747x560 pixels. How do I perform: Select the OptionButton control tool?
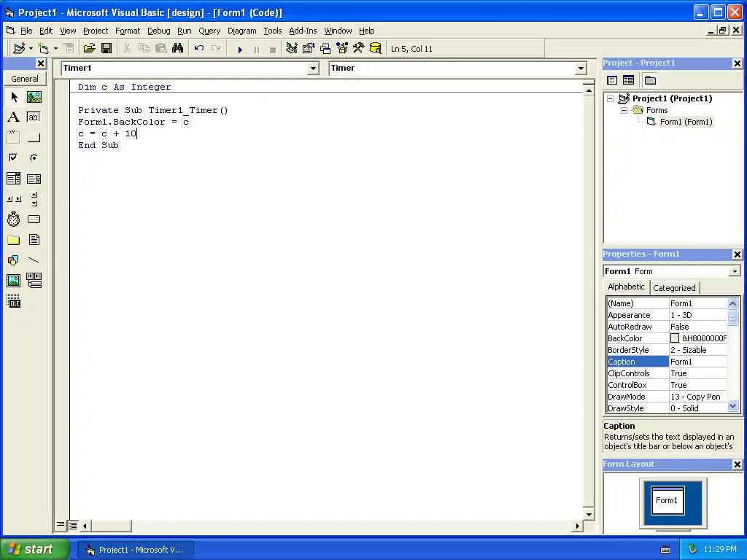pos(34,157)
